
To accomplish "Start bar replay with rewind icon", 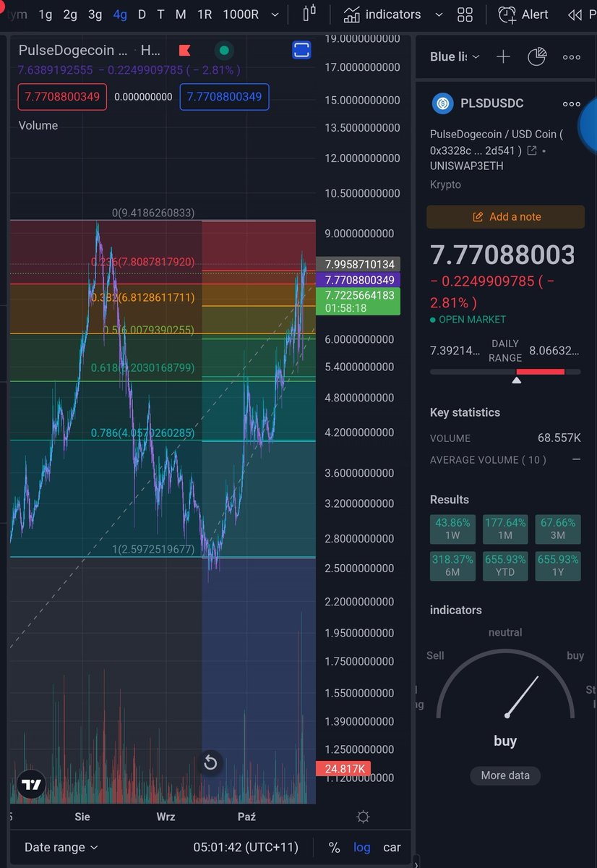I will pos(575,14).
